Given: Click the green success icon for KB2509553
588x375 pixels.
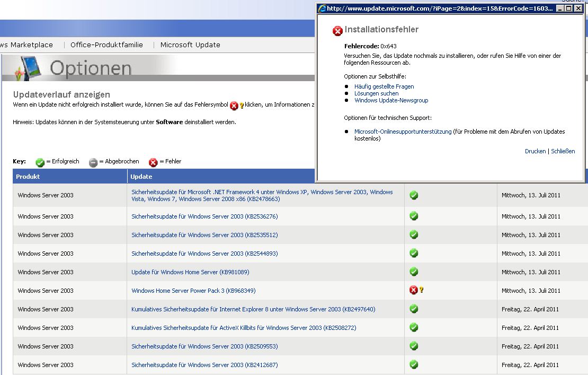Looking at the screenshot, I should point(414,346).
